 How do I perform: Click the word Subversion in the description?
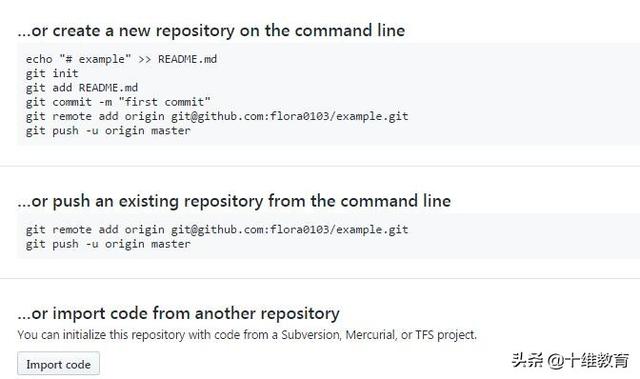coord(310,335)
